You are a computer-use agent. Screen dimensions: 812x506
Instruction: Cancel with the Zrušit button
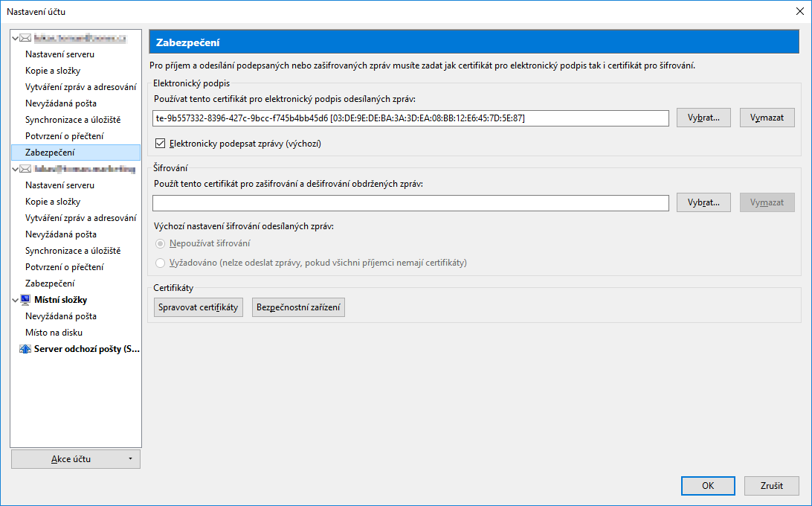(x=772, y=486)
